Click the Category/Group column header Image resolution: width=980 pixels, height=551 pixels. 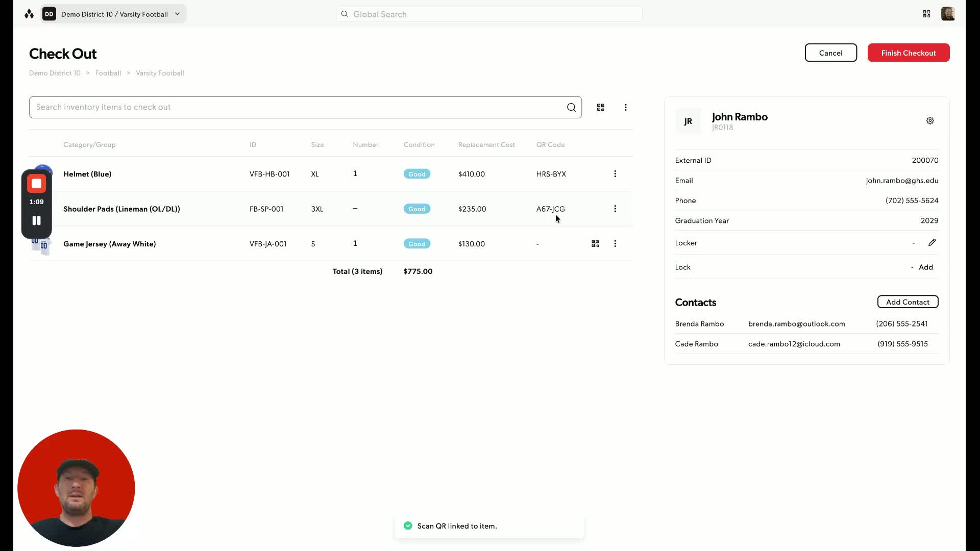(89, 145)
